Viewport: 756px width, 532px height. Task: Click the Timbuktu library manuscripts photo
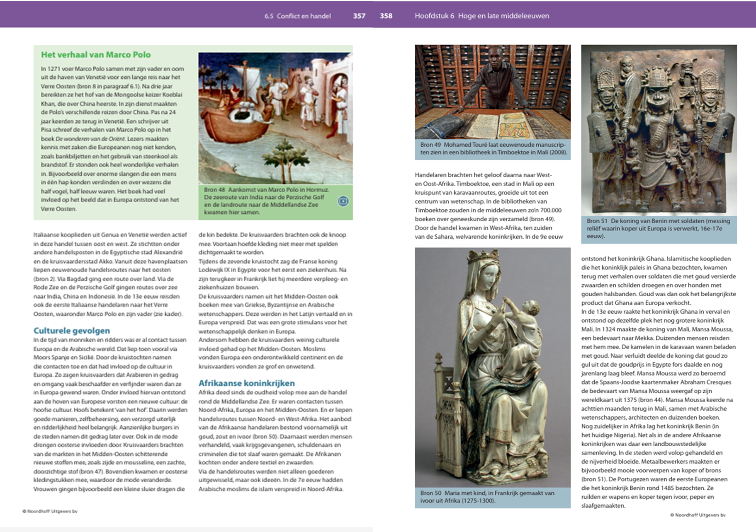492,92
